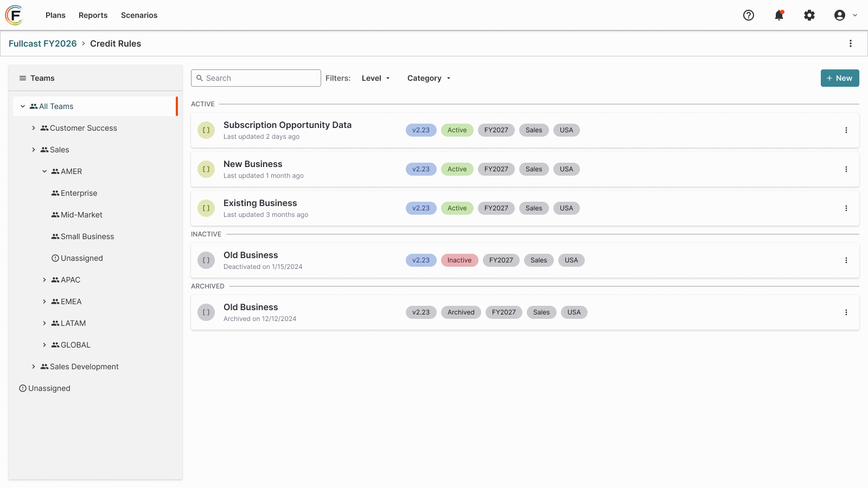Open the New Business rule
The image size is (868, 488).
(x=525, y=169)
